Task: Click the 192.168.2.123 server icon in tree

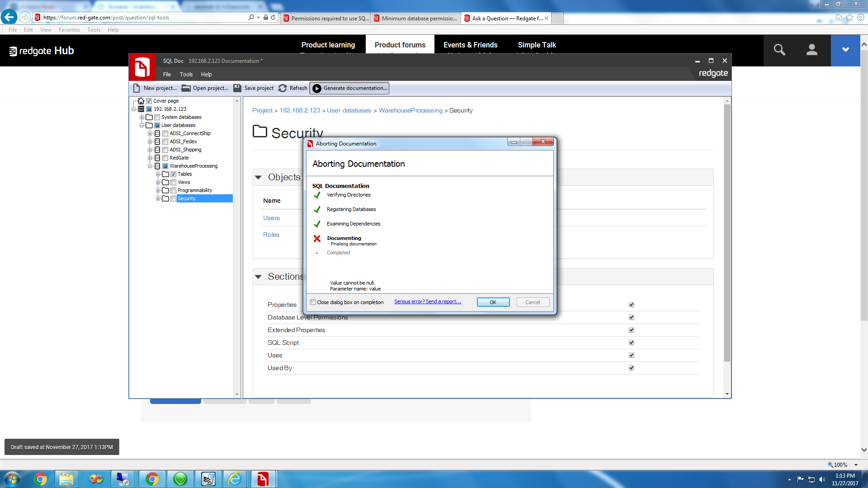Action: (141, 109)
